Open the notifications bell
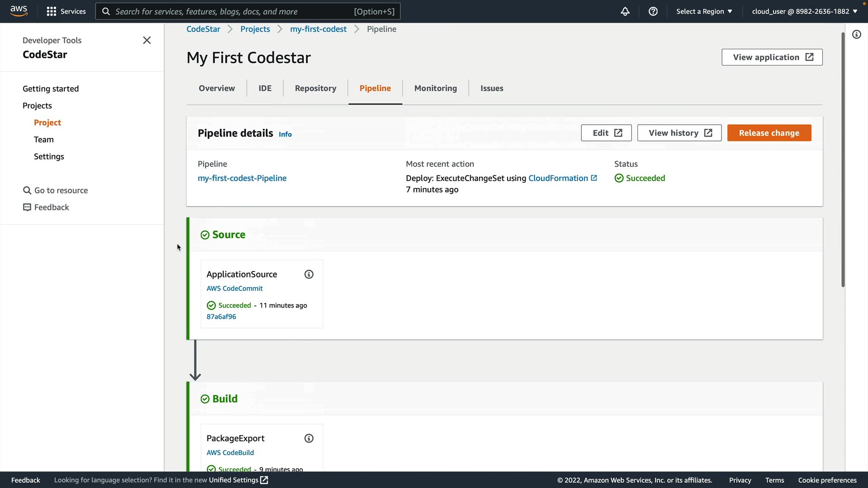The width and height of the screenshot is (868, 488). click(625, 11)
